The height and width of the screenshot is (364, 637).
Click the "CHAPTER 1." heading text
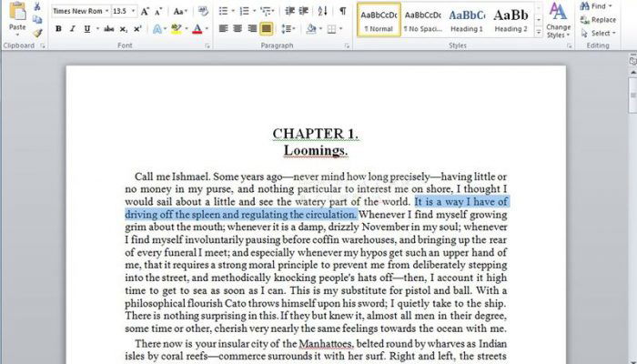point(316,134)
